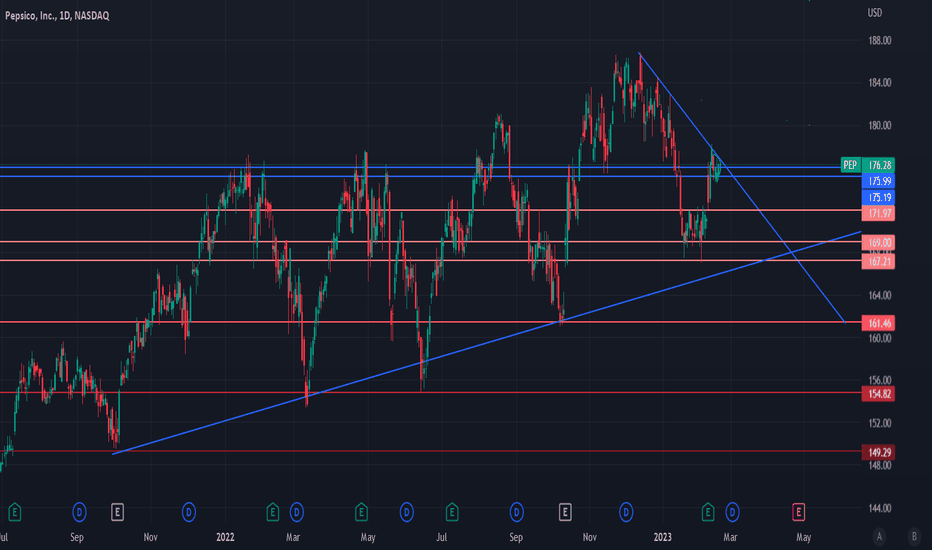Viewport: 932px width, 550px height.
Task: Click the 156.00 price axis label
Action: pos(880,380)
